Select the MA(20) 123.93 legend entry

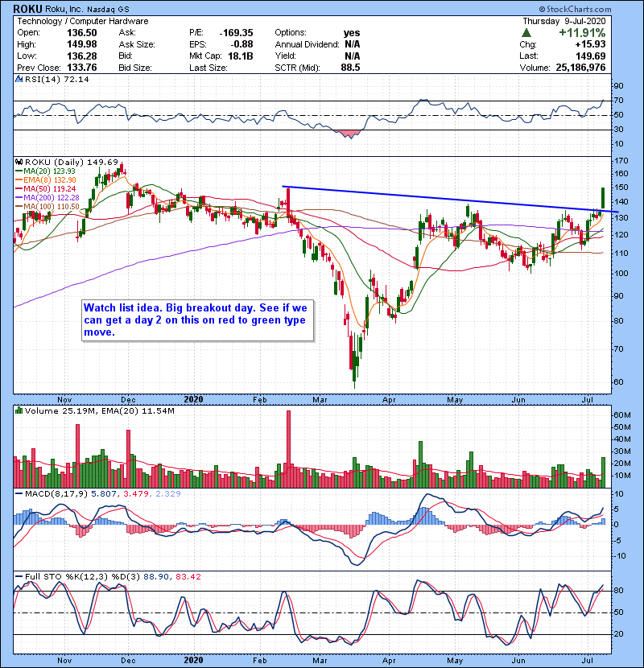[45, 171]
